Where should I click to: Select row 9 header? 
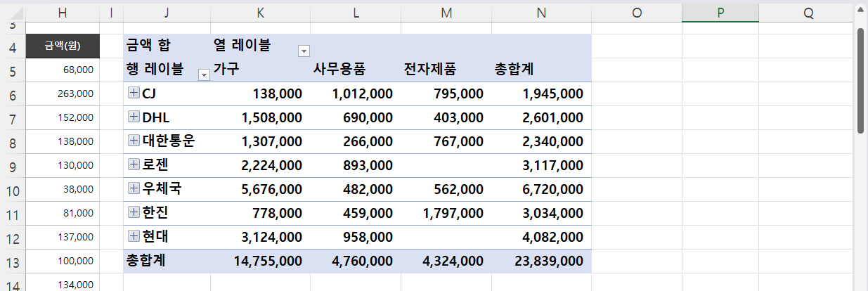click(x=12, y=167)
